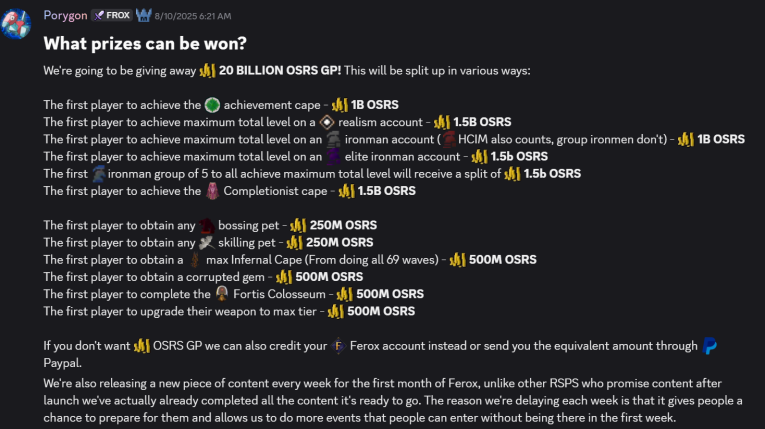Click the FROX server tag badge
The height and width of the screenshot is (429, 765).
(110, 15)
